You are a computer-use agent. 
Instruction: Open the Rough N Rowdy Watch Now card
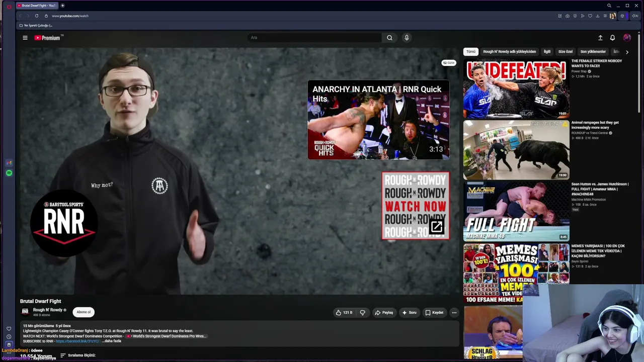coord(416,206)
